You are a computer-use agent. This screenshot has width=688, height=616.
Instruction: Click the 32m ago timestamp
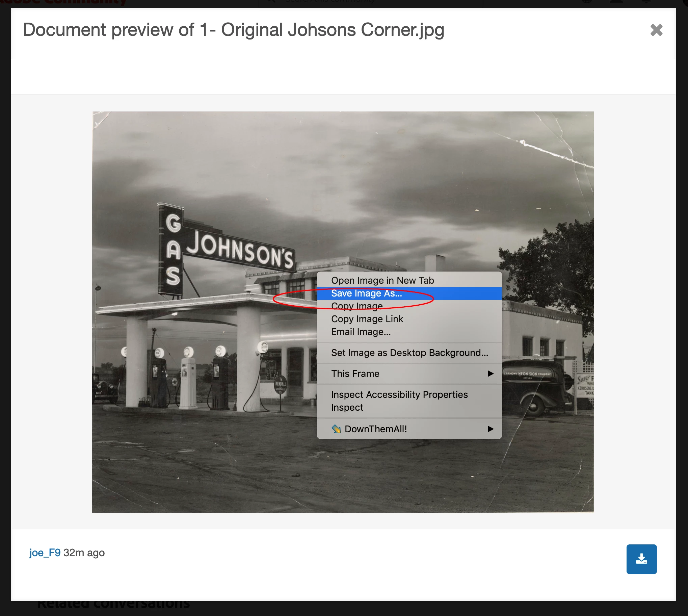point(84,553)
